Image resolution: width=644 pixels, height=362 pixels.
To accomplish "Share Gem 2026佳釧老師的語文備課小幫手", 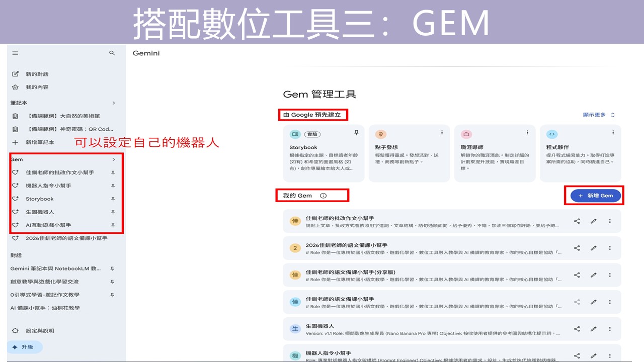I will (577, 248).
